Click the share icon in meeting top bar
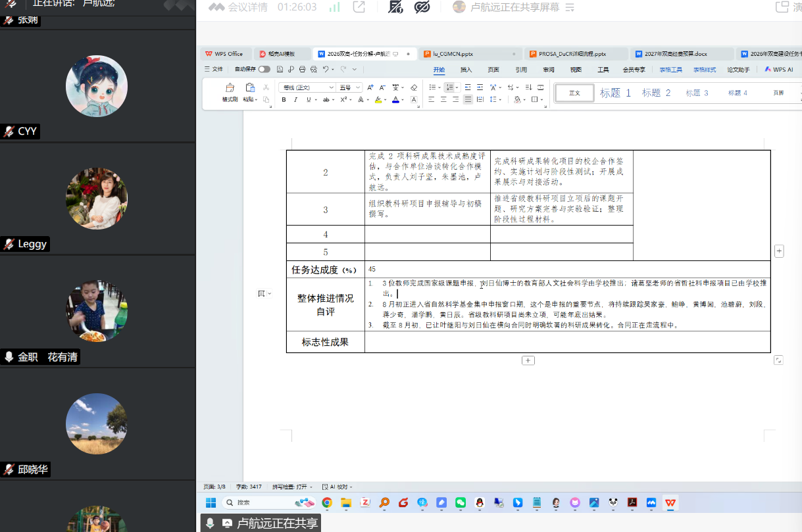 [x=359, y=7]
